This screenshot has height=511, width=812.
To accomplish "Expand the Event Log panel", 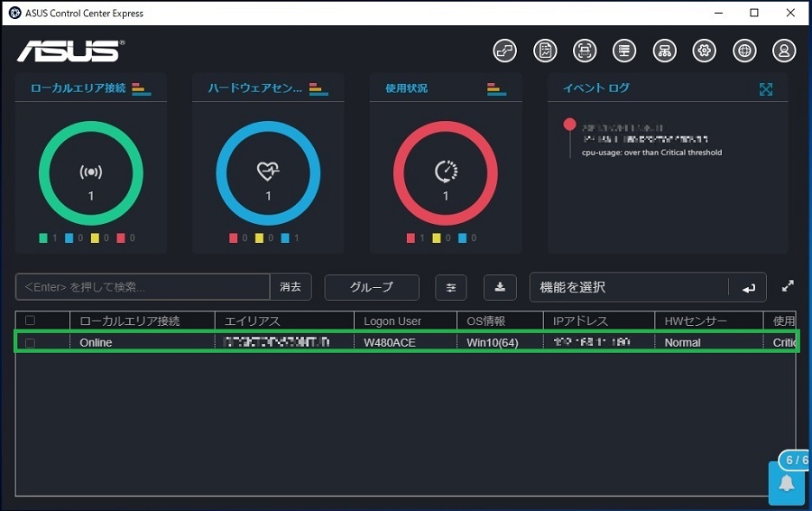I will (766, 89).
